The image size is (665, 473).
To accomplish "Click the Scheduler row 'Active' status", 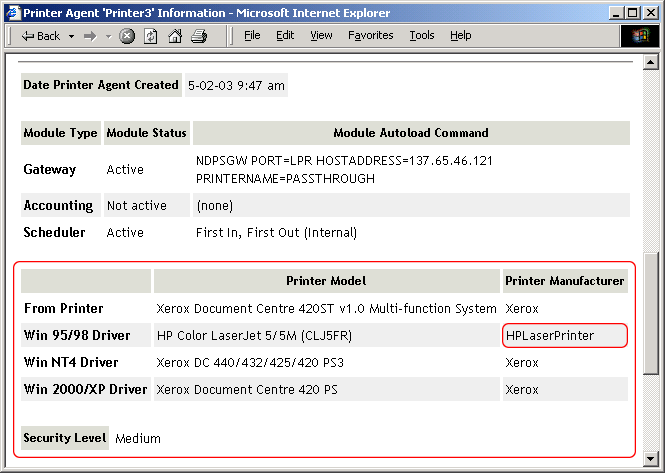I will [125, 232].
